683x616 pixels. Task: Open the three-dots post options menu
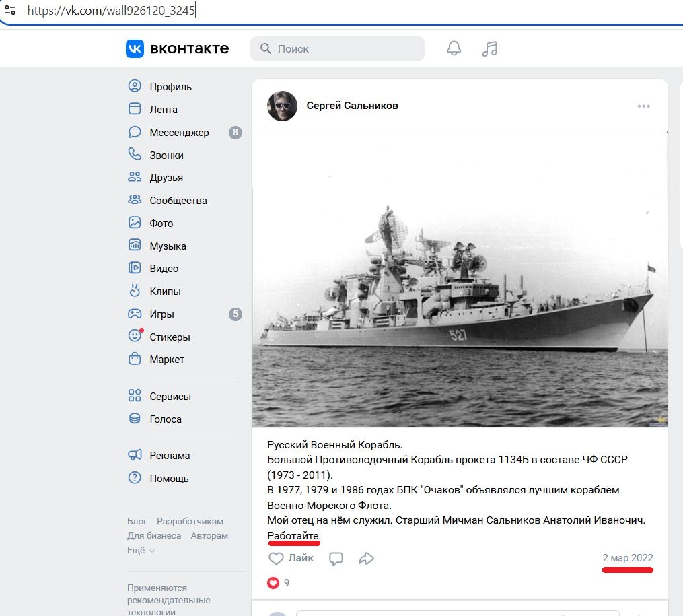pyautogui.click(x=644, y=106)
